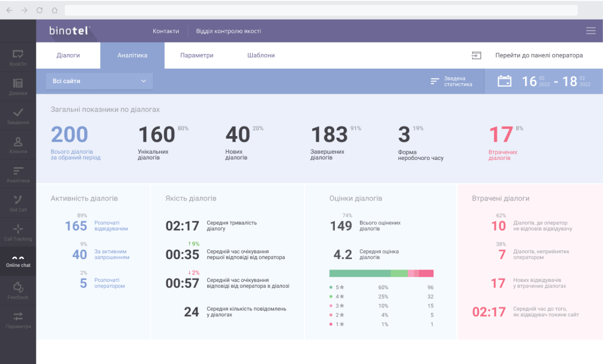Click the Контакти header menu item

point(166,31)
